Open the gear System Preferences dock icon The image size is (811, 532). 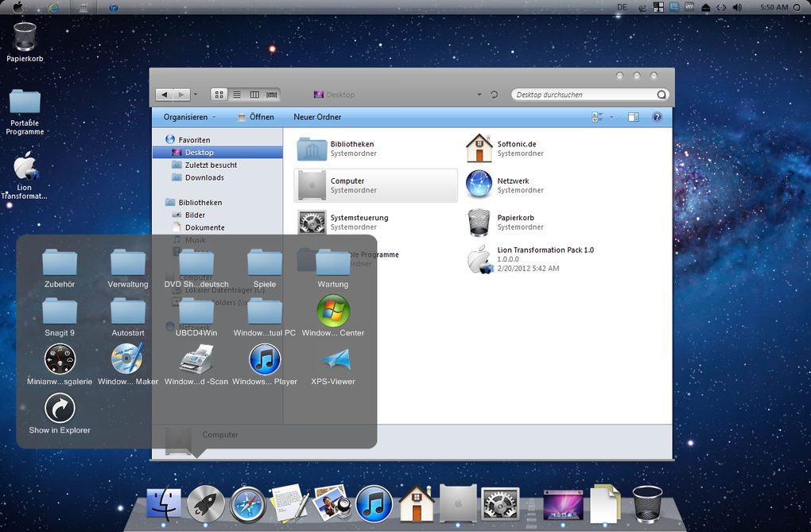point(500,503)
